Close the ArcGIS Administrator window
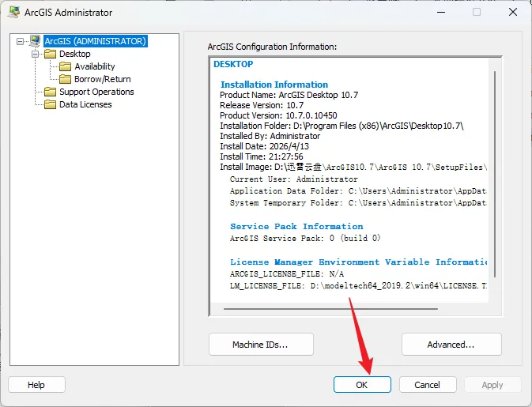The height and width of the screenshot is (407, 532). (x=513, y=12)
